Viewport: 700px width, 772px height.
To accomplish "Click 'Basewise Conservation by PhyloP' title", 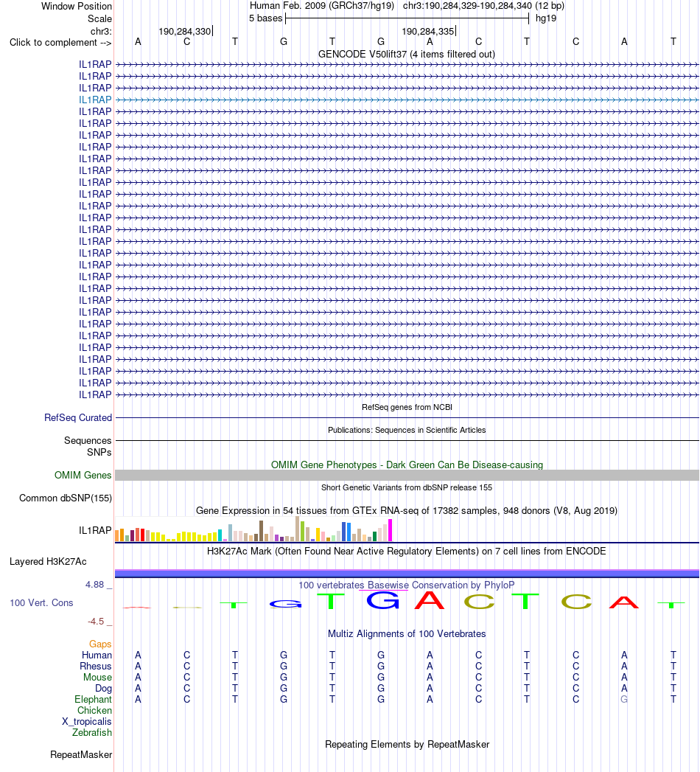I will (x=406, y=585).
